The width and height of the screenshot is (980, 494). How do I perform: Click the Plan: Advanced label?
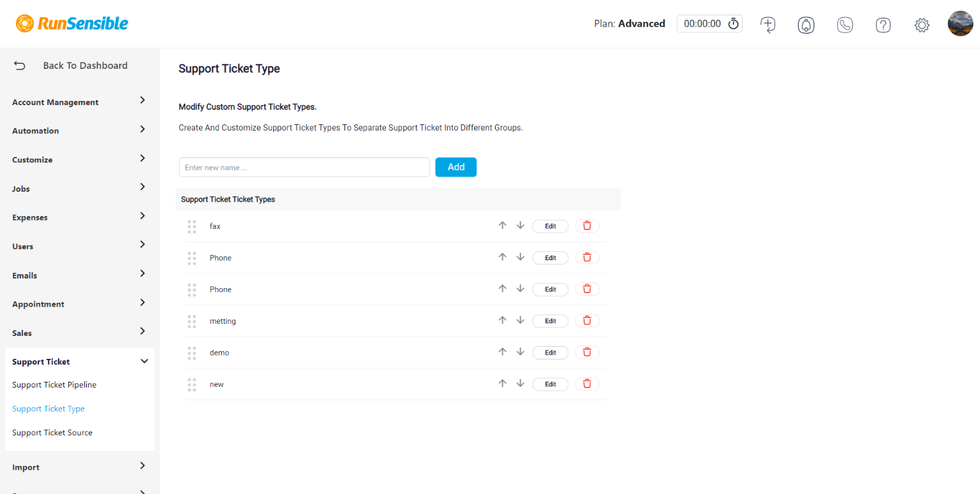(630, 24)
